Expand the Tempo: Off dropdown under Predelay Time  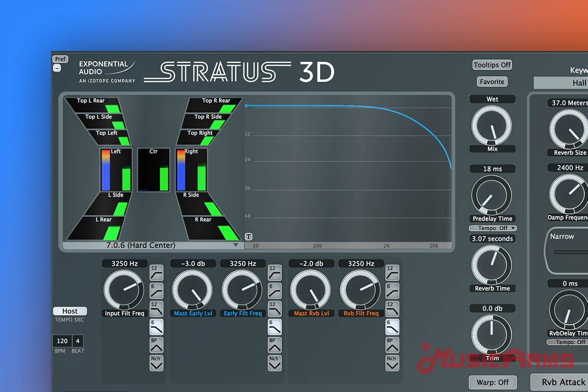tap(493, 228)
